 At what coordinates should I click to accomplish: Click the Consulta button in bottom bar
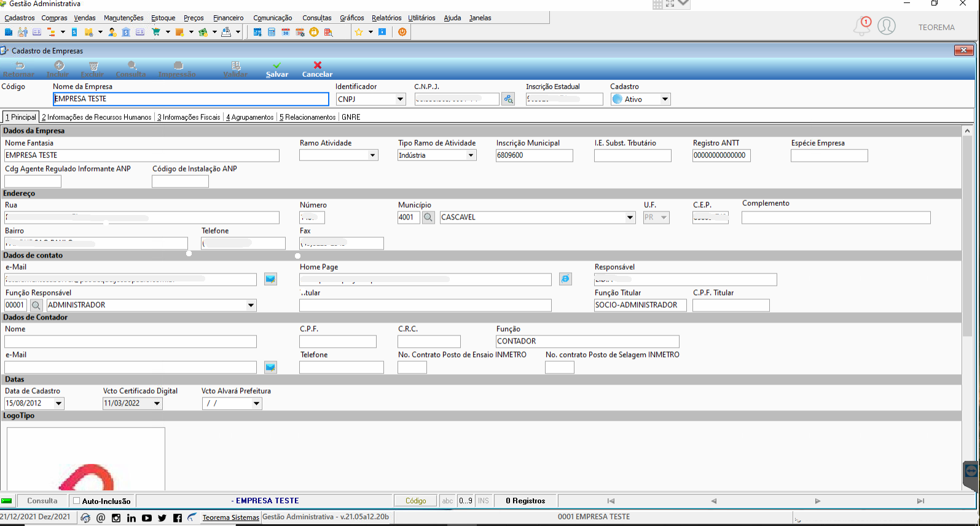click(42, 501)
